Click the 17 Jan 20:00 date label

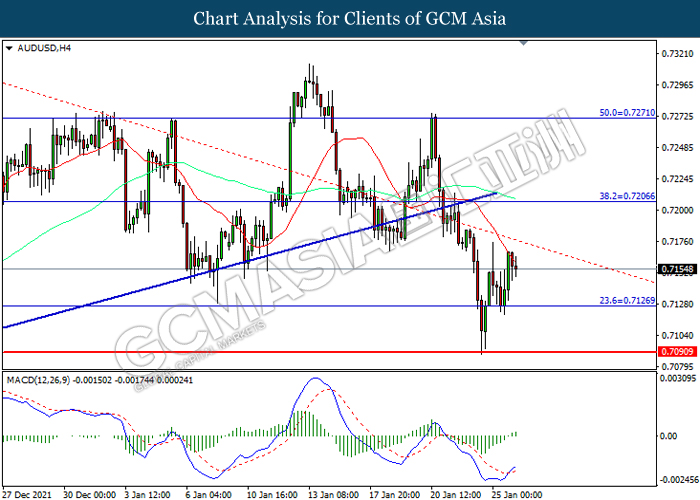395,495
